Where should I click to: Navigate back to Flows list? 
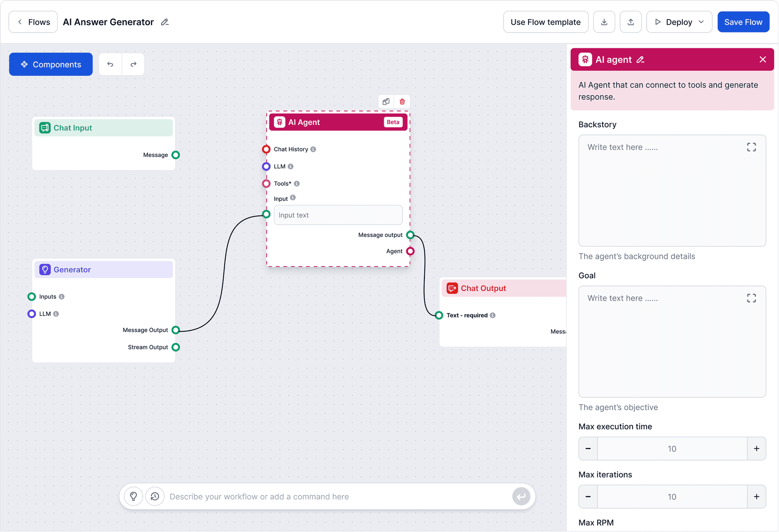pos(32,22)
